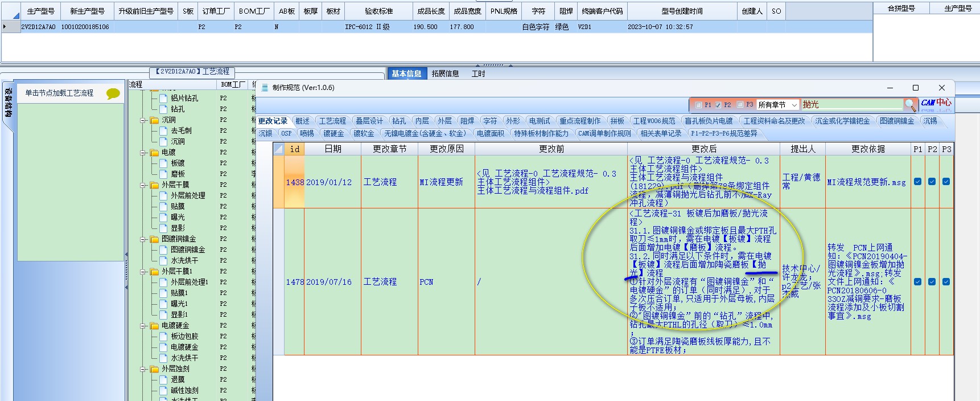This screenshot has height=401, width=980.
Task: Click document icon beside 铝片钻孔
Action: pyautogui.click(x=164, y=99)
